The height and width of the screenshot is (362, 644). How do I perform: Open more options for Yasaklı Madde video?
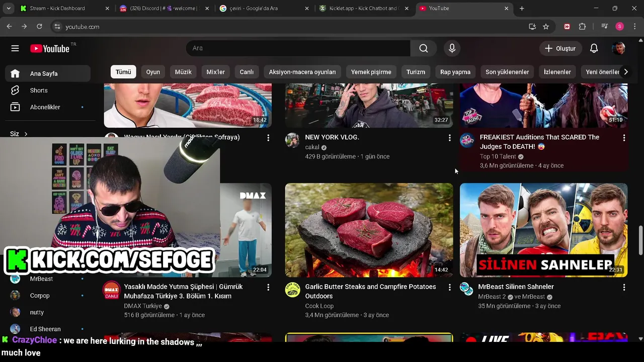[x=268, y=287]
